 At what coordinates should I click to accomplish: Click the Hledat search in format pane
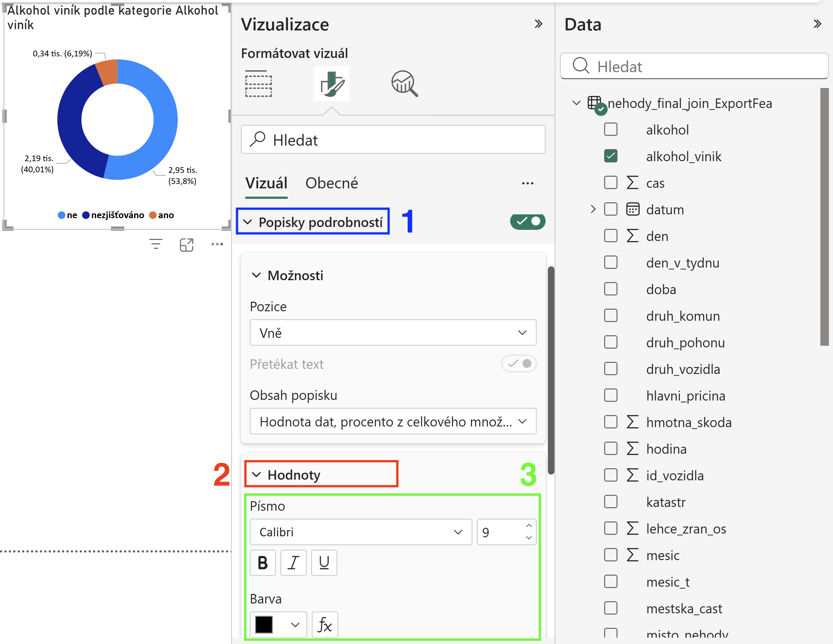[393, 140]
